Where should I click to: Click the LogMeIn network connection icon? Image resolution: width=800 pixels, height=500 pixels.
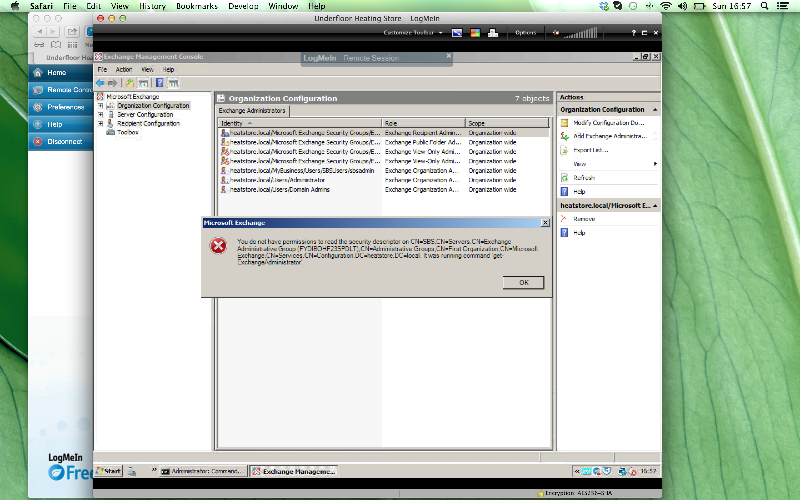(493, 33)
